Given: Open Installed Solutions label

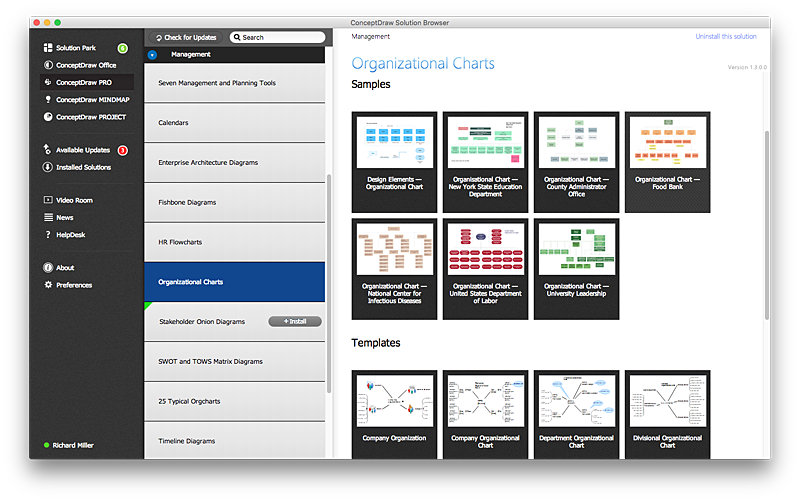Looking at the screenshot, I should point(83,167).
